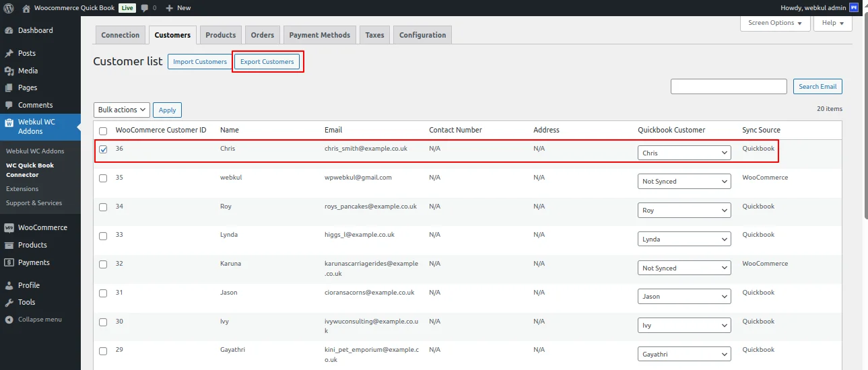The width and height of the screenshot is (868, 370).
Task: Click the Import Customers button
Action: tap(200, 61)
